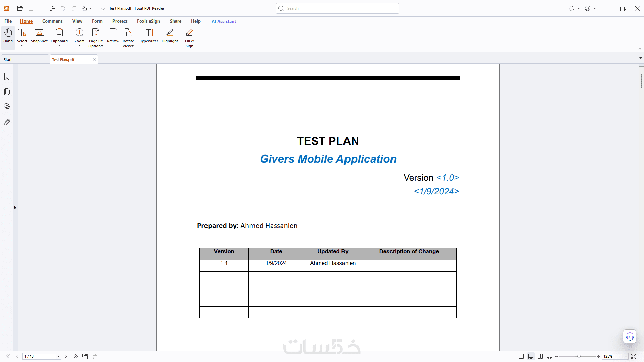This screenshot has height=362, width=644.
Task: Click the Zoom tool icon
Action: click(x=79, y=33)
